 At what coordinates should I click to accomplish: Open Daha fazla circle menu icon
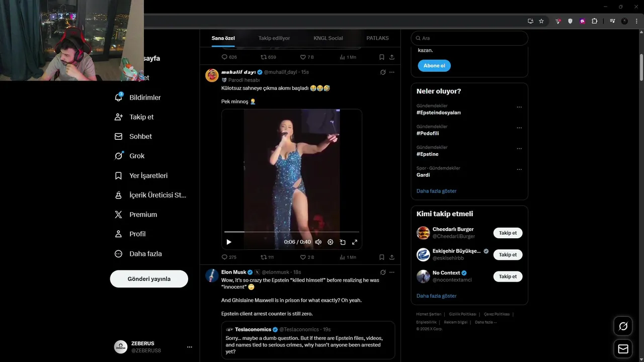tap(119, 254)
